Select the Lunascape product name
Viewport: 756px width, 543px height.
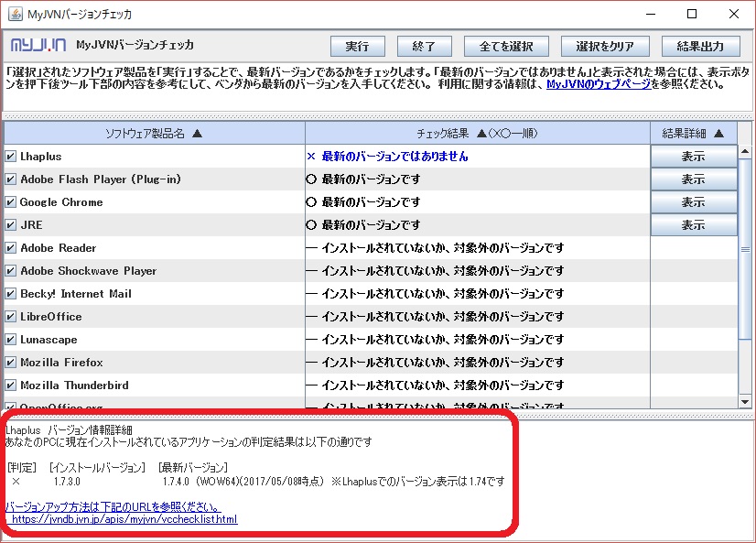(49, 340)
